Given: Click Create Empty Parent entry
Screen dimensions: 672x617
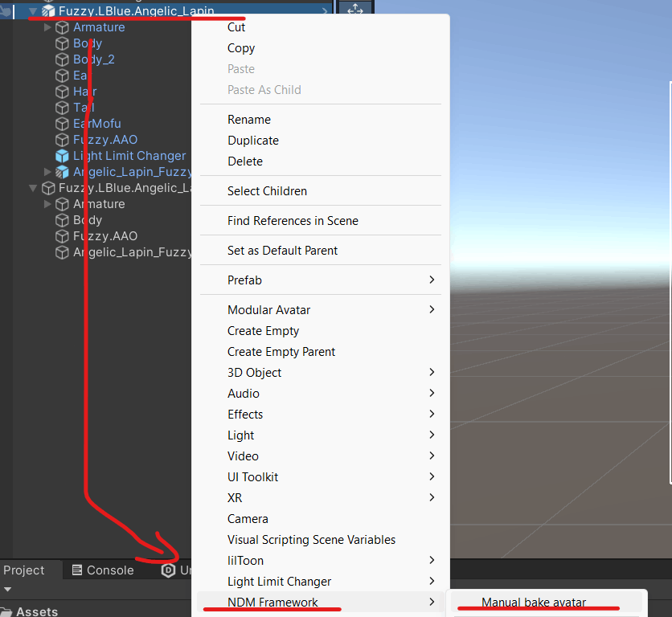Looking at the screenshot, I should coord(321,352).
